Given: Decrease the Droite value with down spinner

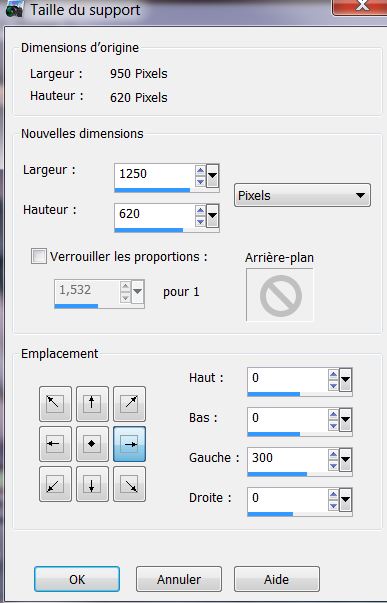Looking at the screenshot, I should pyautogui.click(x=333, y=506).
